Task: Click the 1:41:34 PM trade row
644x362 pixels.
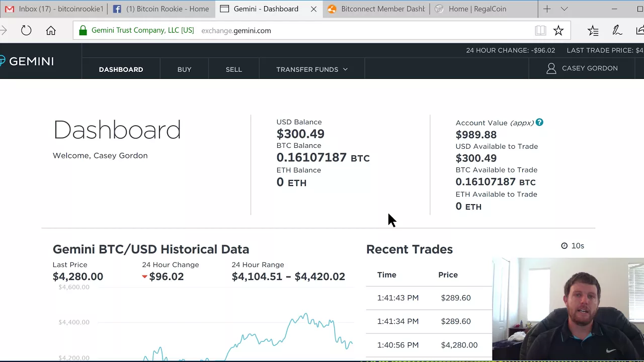Action: pos(429,321)
